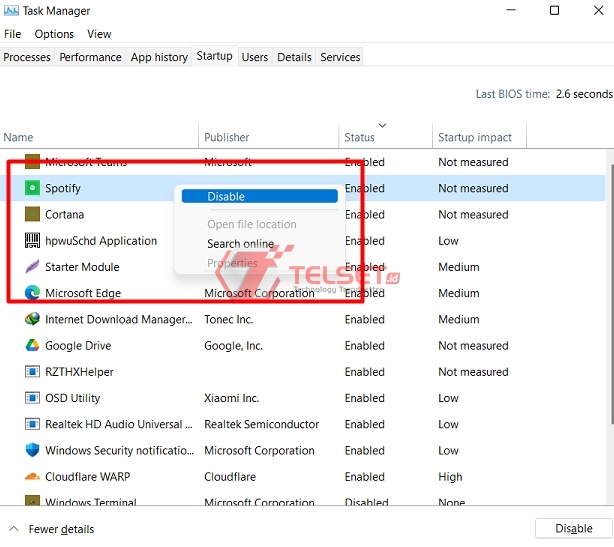Open the Options menu
614x547 pixels.
54,34
